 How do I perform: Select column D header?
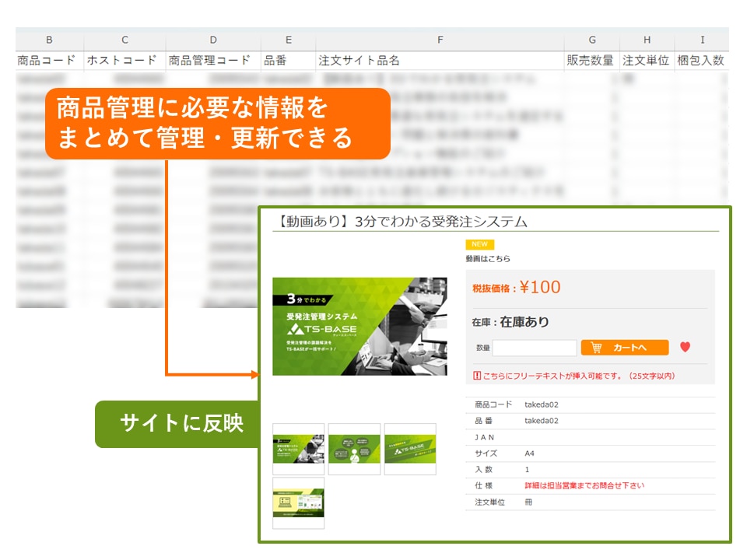point(213,40)
